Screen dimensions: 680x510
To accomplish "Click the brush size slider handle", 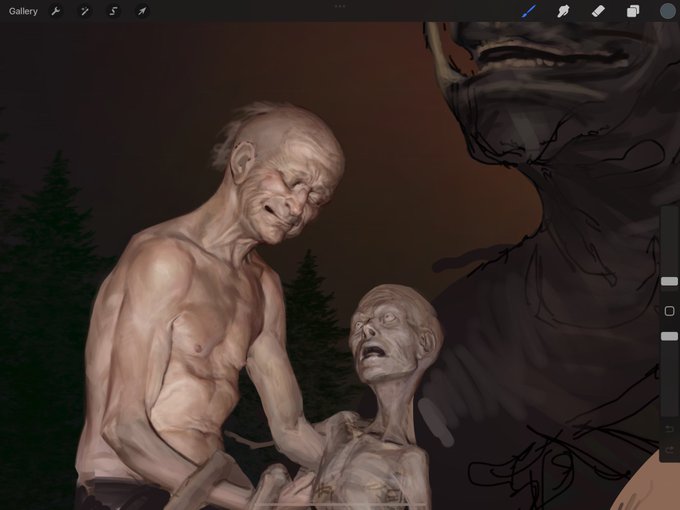I will click(669, 281).
